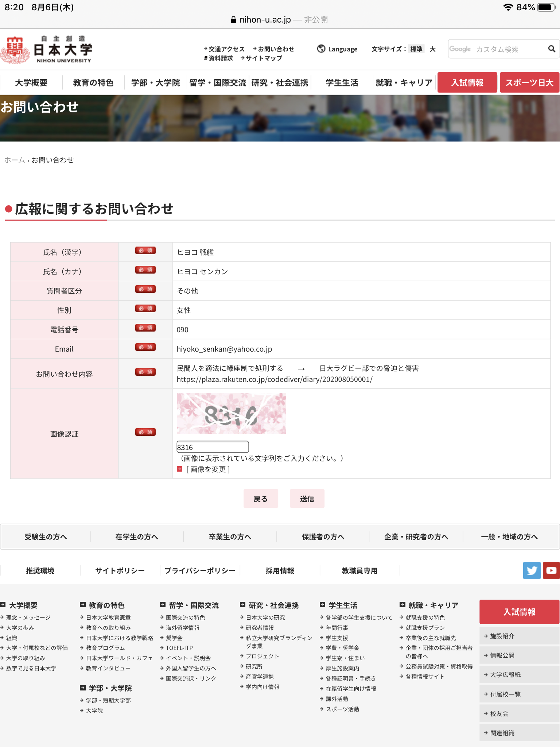Click the red 画像を変更 arrow icon

(x=179, y=469)
